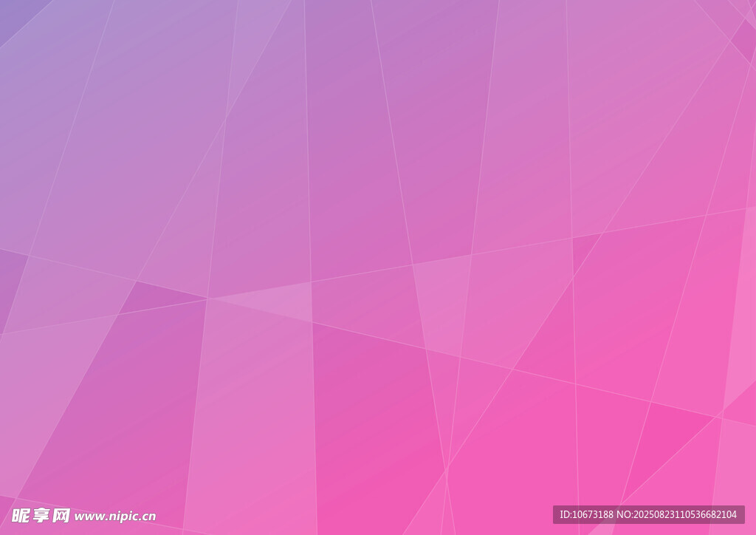Click the ID:10673188 label
This screenshot has height=535, width=756.
(x=586, y=514)
